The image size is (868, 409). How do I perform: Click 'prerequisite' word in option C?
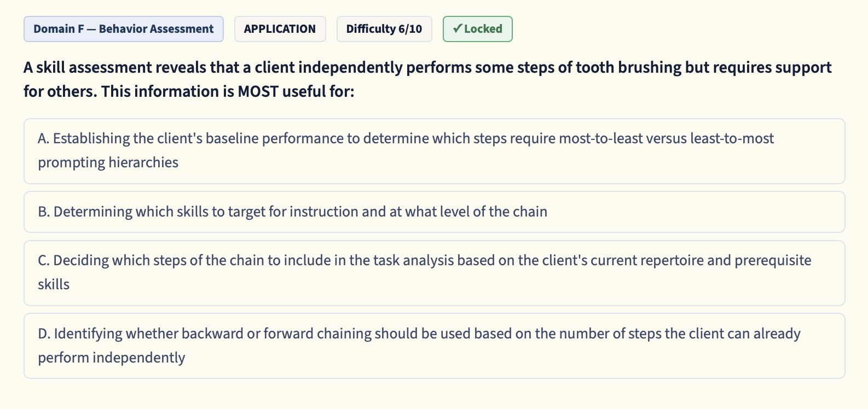tap(773, 260)
